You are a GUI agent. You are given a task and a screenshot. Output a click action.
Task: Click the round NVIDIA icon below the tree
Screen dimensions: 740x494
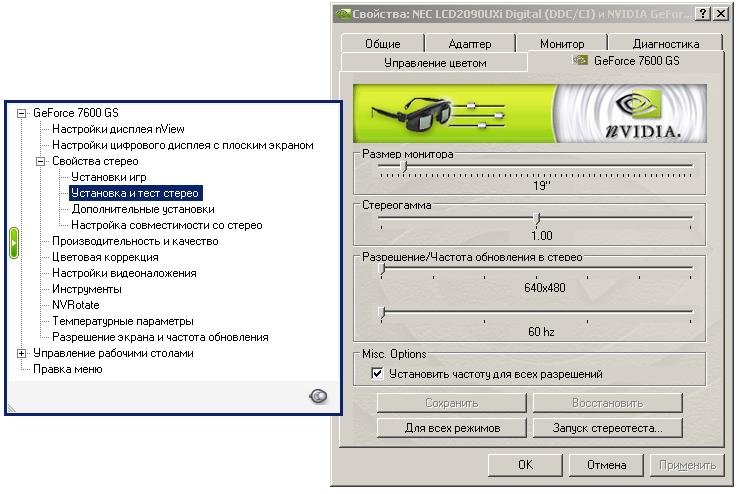coord(319,396)
